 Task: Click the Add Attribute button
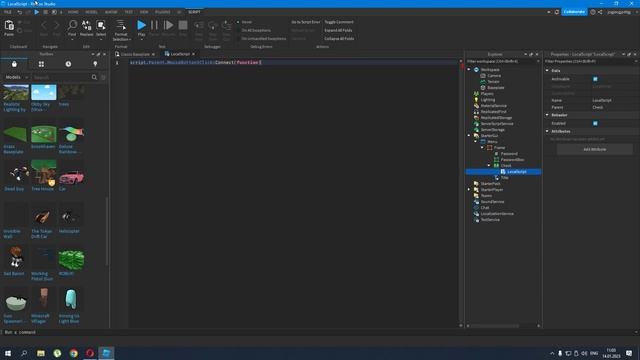coord(594,149)
